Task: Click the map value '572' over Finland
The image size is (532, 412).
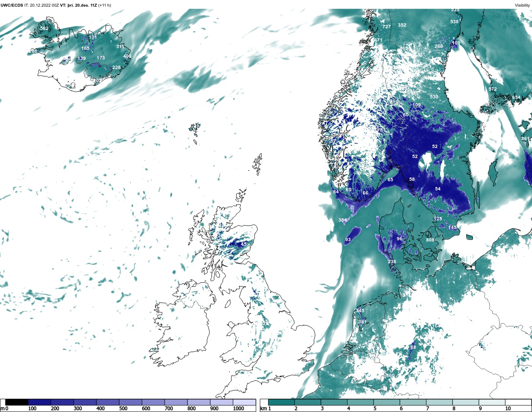Action: tap(493, 89)
